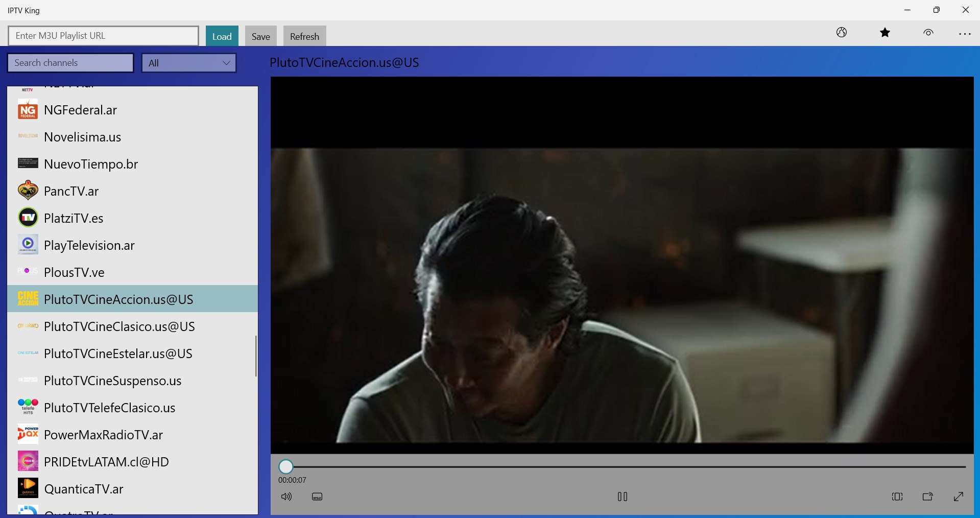Click the Save button
The height and width of the screenshot is (518, 980).
260,36
